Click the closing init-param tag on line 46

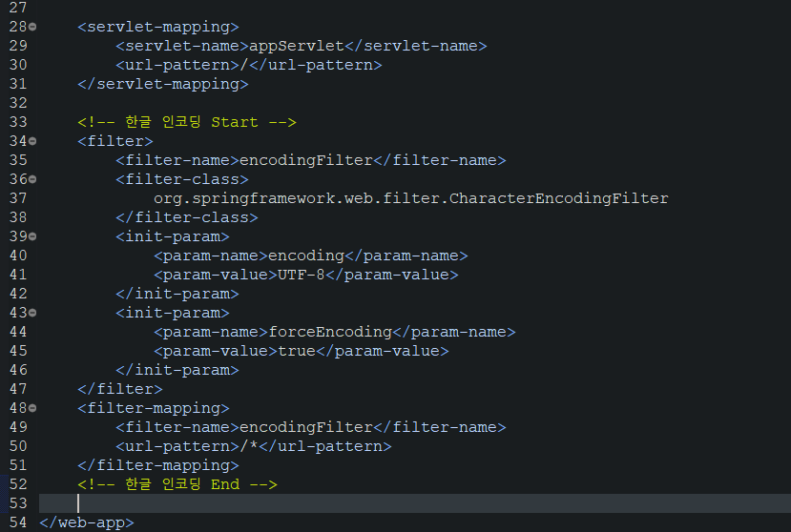(x=177, y=370)
